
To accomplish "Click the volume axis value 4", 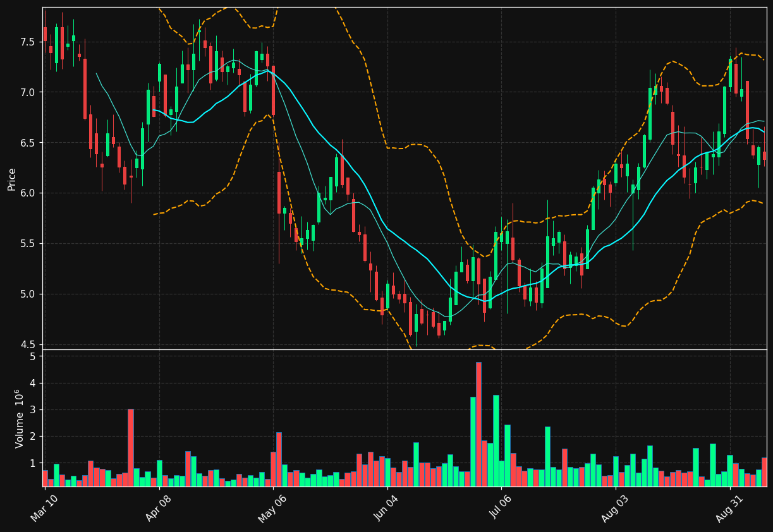I will (x=33, y=383).
